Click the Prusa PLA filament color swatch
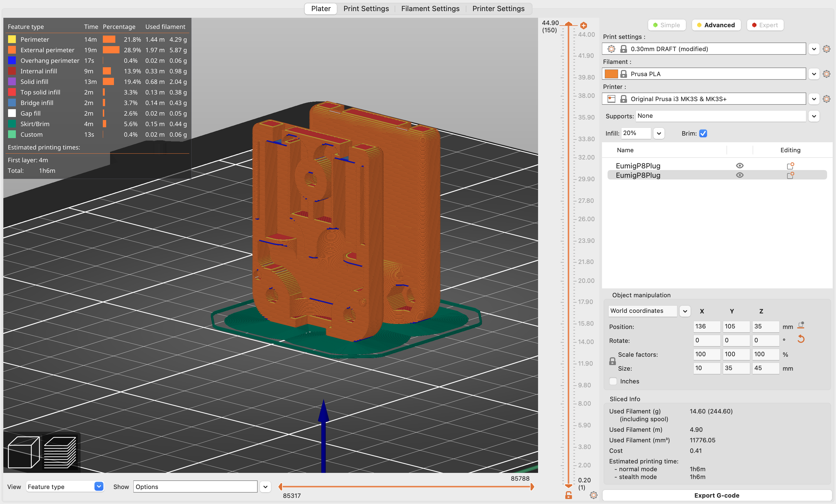Image resolution: width=836 pixels, height=504 pixels. pos(611,74)
